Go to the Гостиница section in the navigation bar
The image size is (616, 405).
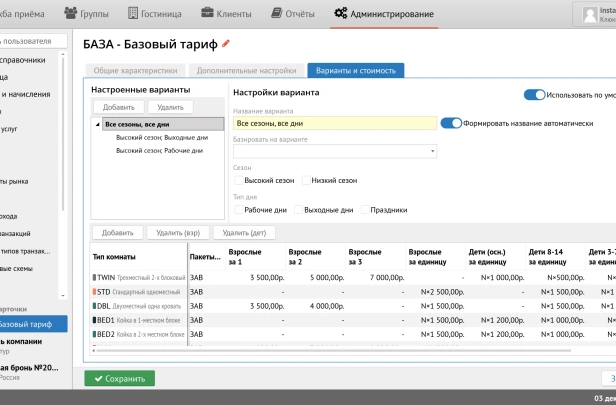point(155,13)
